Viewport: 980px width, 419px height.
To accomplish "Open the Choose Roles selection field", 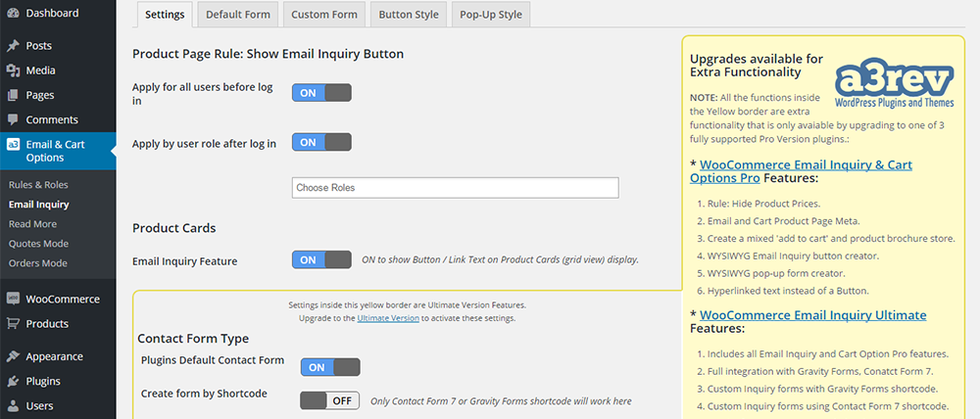I will tap(455, 187).
